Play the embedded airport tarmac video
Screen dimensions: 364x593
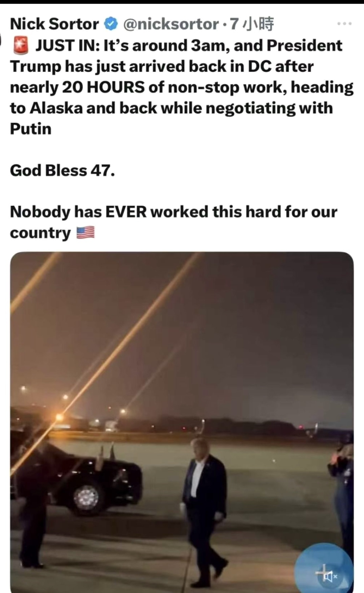click(x=182, y=422)
